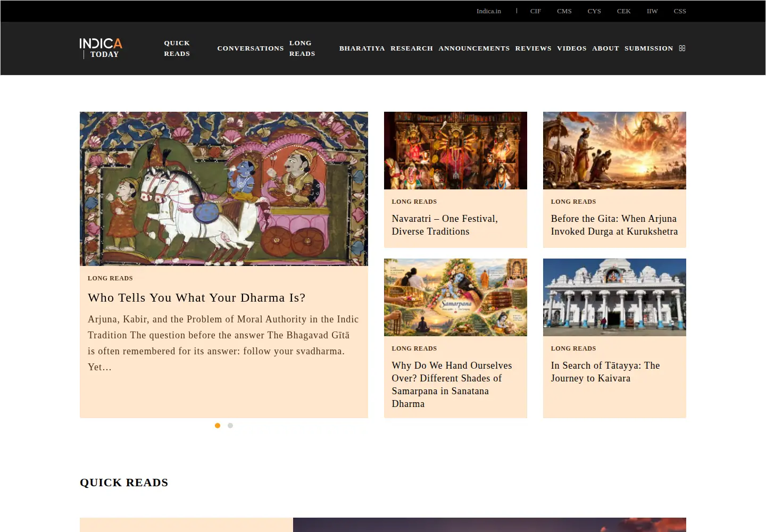Click the excerpt beginning 'Arjuna, Kabir, and the Problem'

[x=223, y=343]
